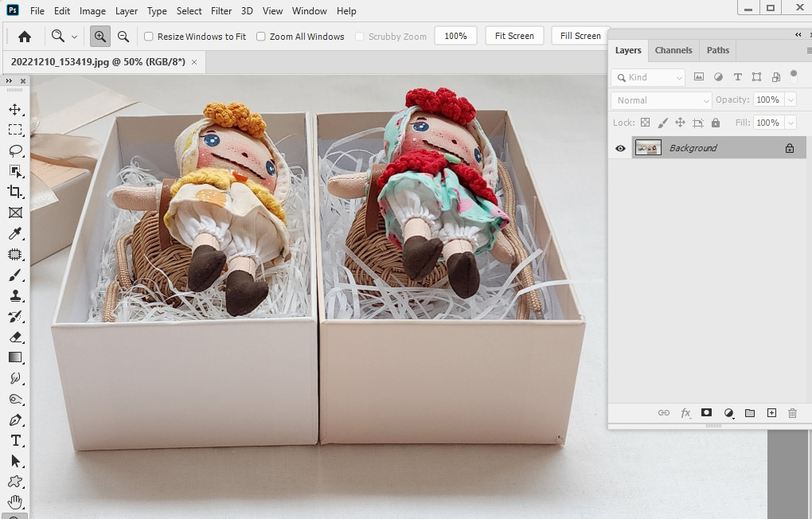
Task: Open the Layers panel flyout menu
Action: 808,50
